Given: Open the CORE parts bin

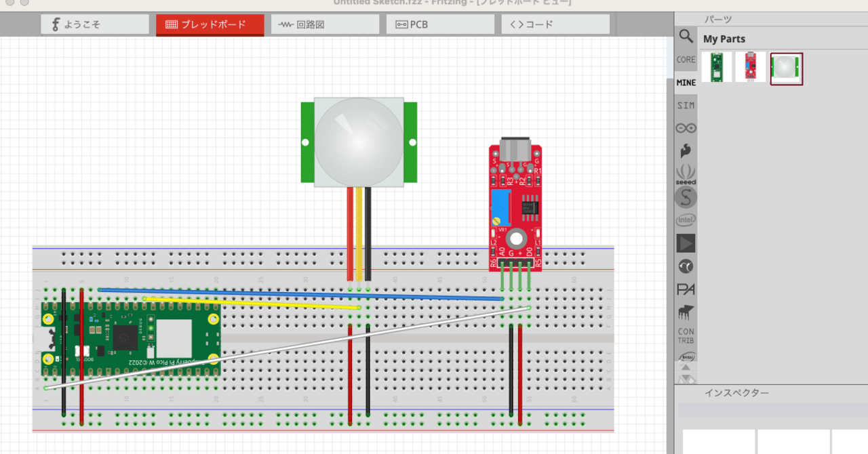Looking at the screenshot, I should point(686,60).
